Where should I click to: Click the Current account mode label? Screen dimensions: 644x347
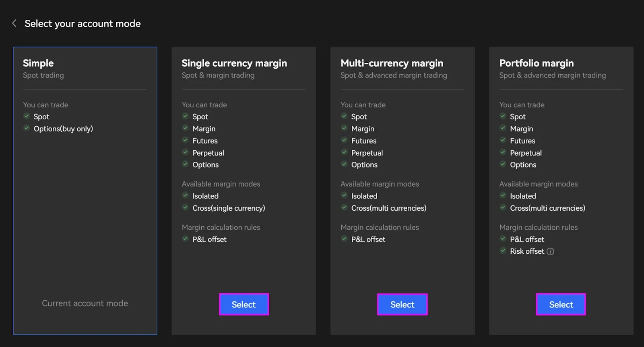click(x=85, y=303)
